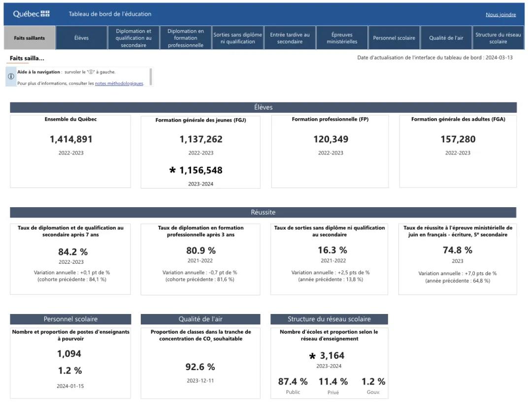Image resolution: width=532 pixels, height=408 pixels.
Task: Go to Sorties sans diplôme ni qualification tab
Action: click(x=237, y=37)
